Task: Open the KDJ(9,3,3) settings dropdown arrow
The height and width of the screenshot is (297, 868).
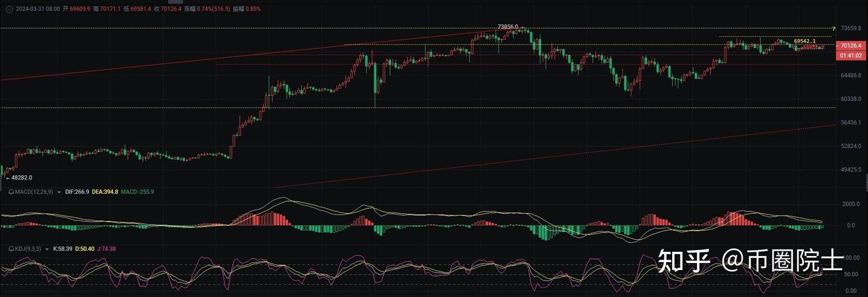Action: click(47, 248)
